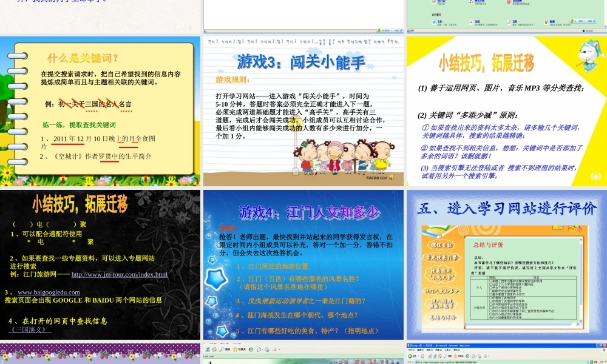Click the text 练一练,提取查找关键词
This screenshot has width=607, height=364.
coord(80,125)
